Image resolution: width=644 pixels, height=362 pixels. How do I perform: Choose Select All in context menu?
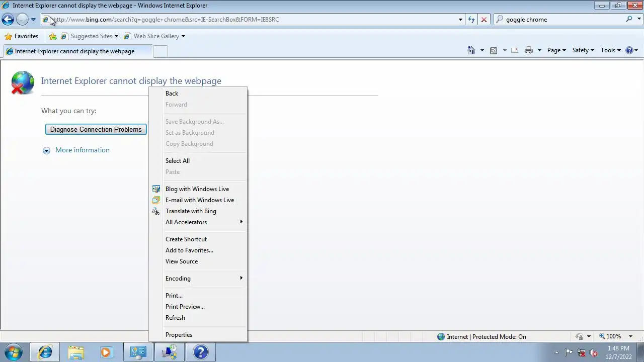198,161
